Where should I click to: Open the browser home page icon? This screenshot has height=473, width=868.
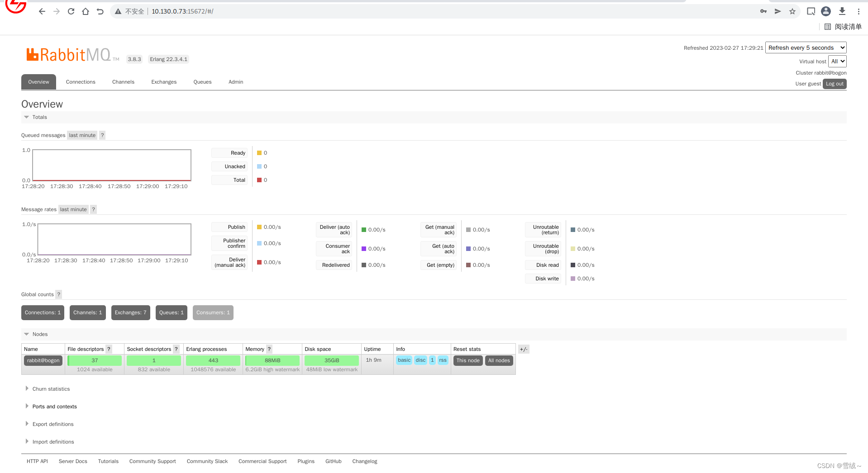pos(86,11)
